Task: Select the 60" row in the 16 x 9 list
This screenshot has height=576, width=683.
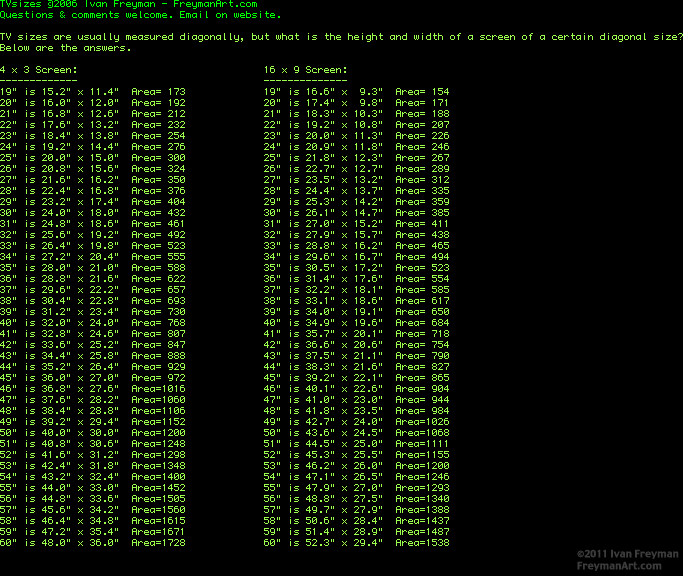Action: (356, 542)
